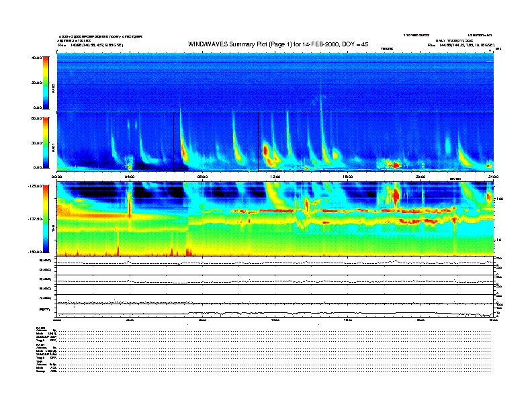Click the 60.00 label on RAD1 scale

pos(36,118)
